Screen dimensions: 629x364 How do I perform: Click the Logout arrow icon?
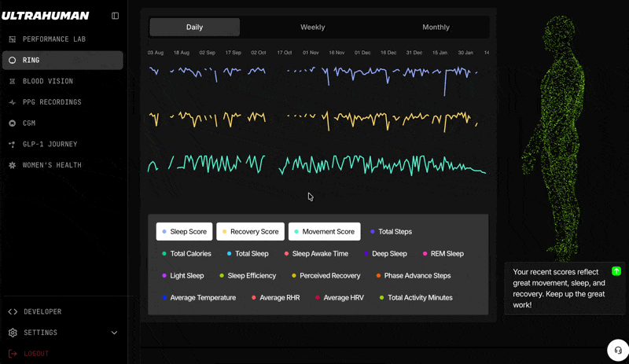(13, 354)
